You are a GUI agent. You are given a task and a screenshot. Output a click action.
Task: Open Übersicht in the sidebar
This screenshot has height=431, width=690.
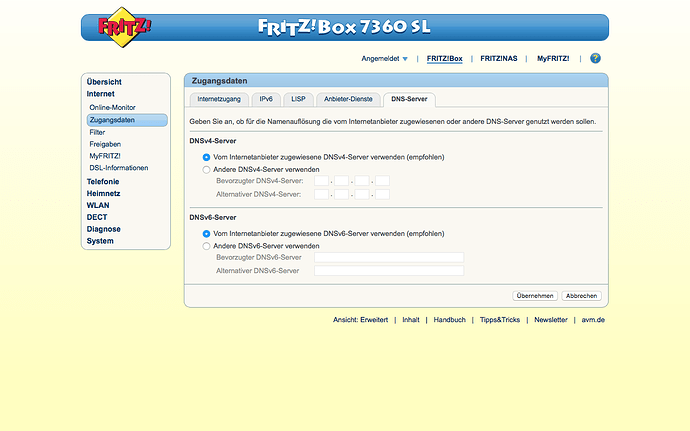104,82
